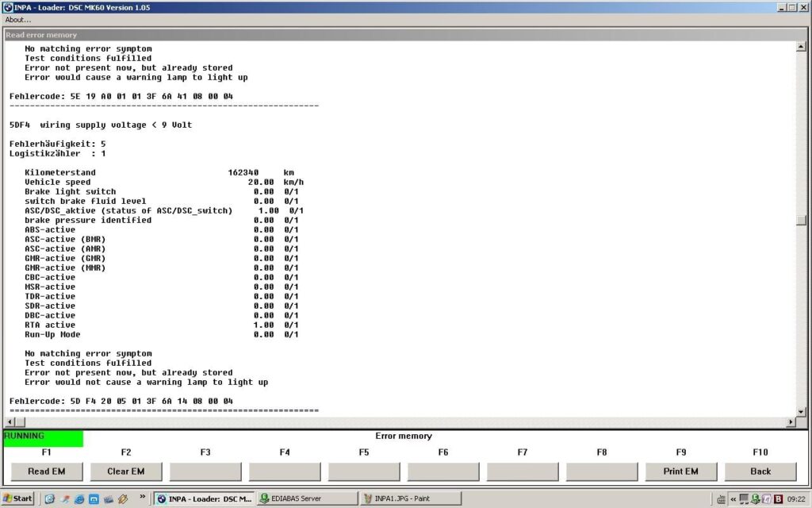This screenshot has height=508, width=812.
Task: Open the About menu
Action: (x=18, y=20)
